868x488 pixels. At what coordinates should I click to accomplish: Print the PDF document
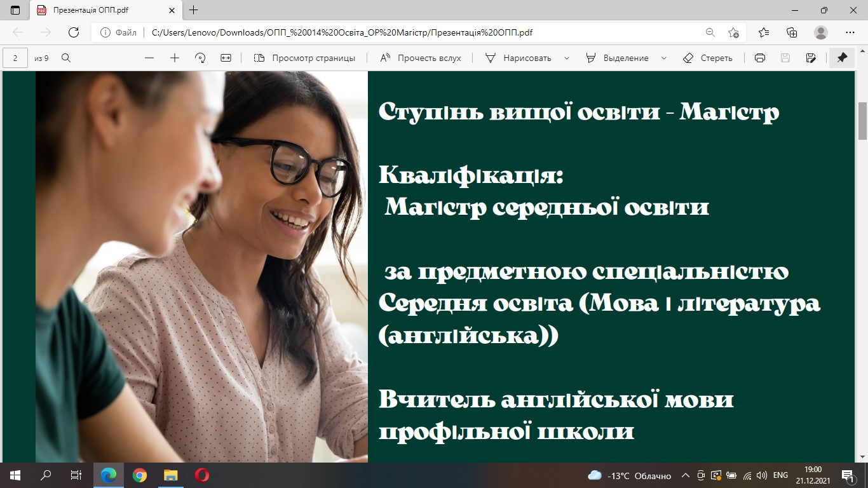click(759, 58)
